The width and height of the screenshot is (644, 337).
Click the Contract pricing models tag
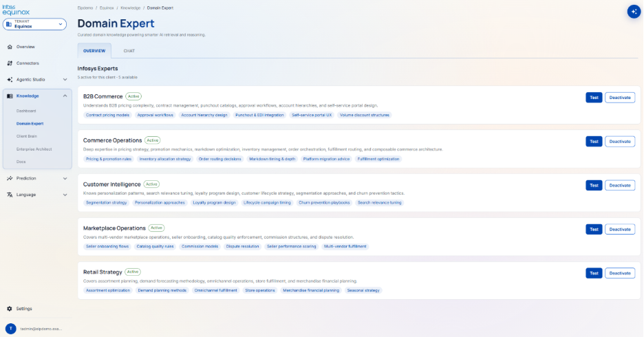[107, 116]
